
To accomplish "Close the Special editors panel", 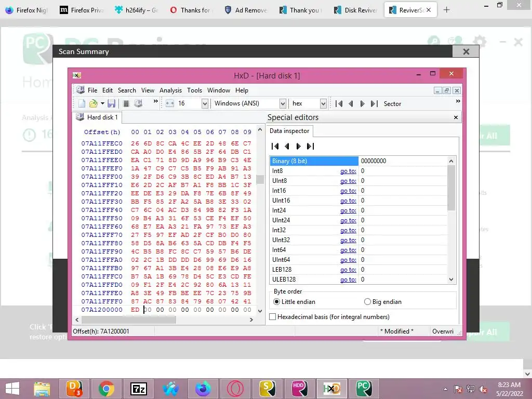I will pos(456,117).
